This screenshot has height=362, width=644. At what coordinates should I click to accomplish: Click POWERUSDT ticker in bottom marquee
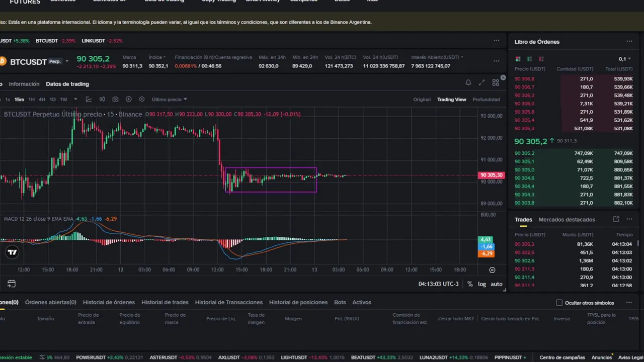pos(109,357)
